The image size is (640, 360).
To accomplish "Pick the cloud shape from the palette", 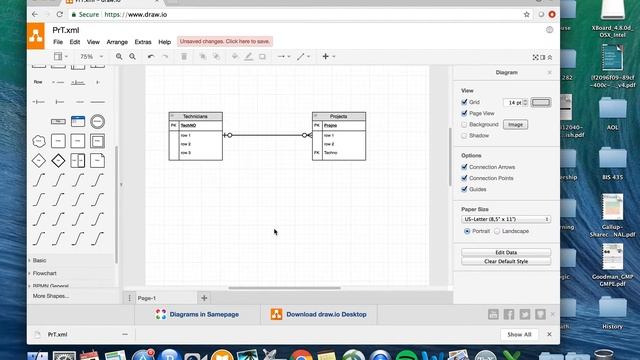I will [39, 141].
